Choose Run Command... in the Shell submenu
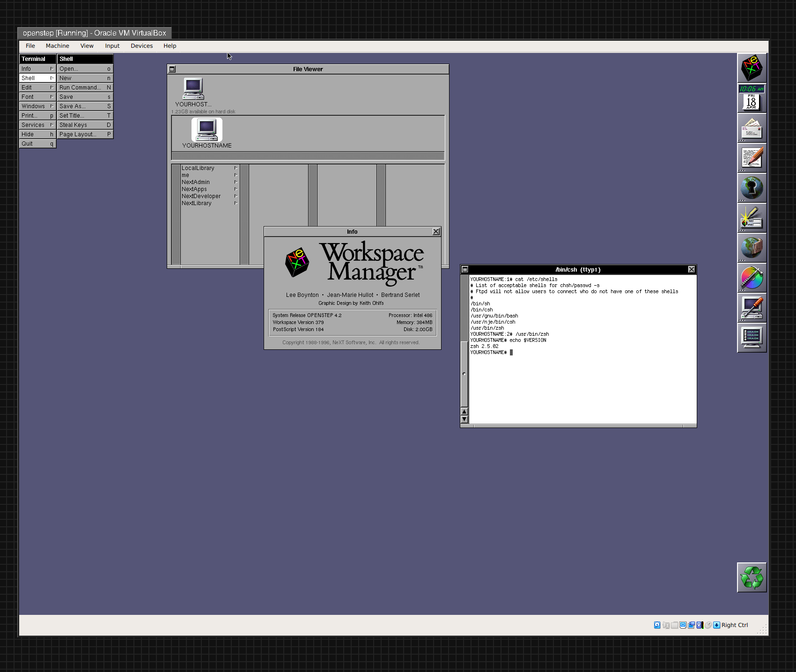The height and width of the screenshot is (672, 796). tap(85, 88)
